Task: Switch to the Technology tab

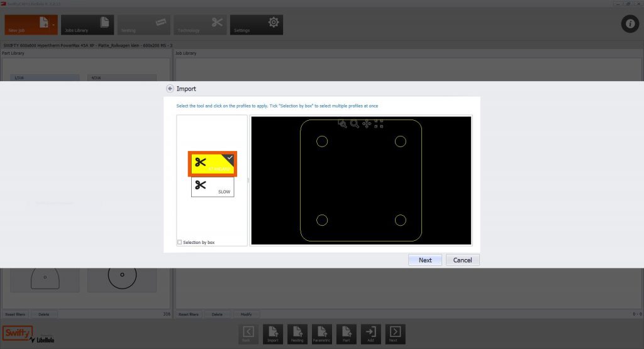Action: (x=199, y=25)
